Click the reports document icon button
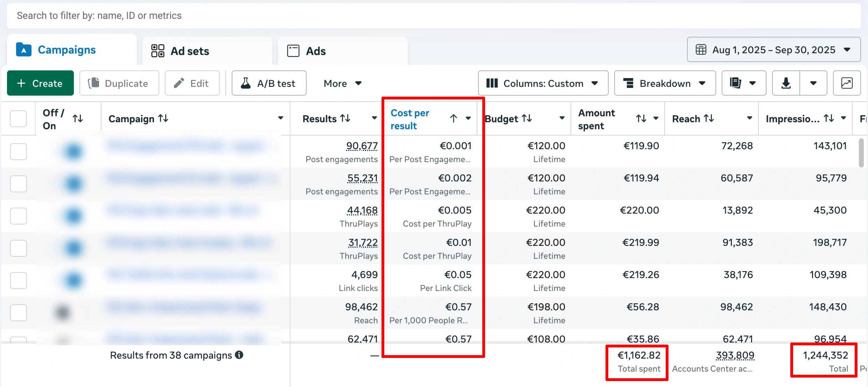Viewport: 868px width, 387px height. 736,83
